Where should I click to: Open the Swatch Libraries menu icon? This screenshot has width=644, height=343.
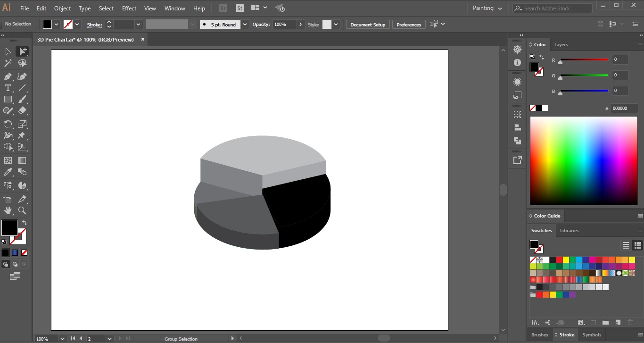point(535,323)
